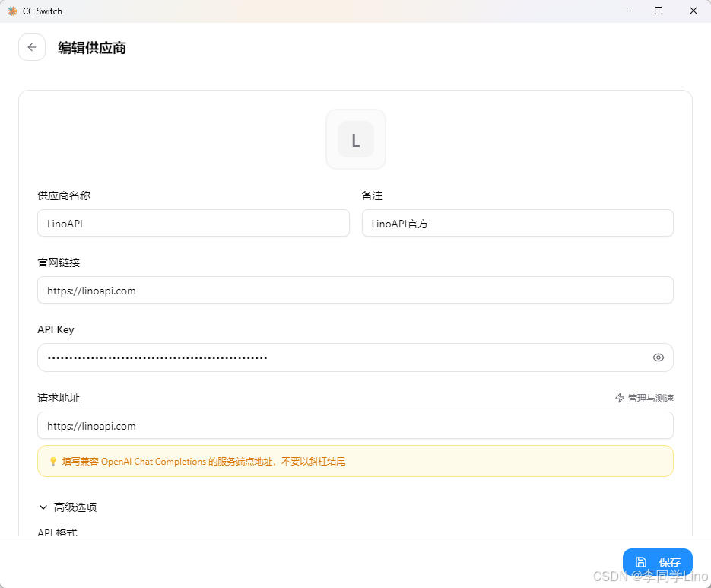This screenshot has height=588, width=711.
Task: Click the 备注 field with LinoAPI官方
Action: (x=517, y=223)
